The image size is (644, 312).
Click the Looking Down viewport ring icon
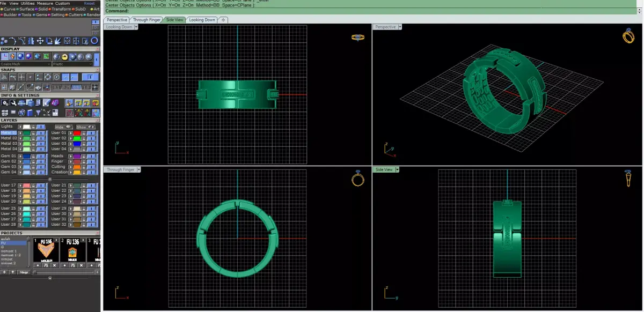coord(358,37)
